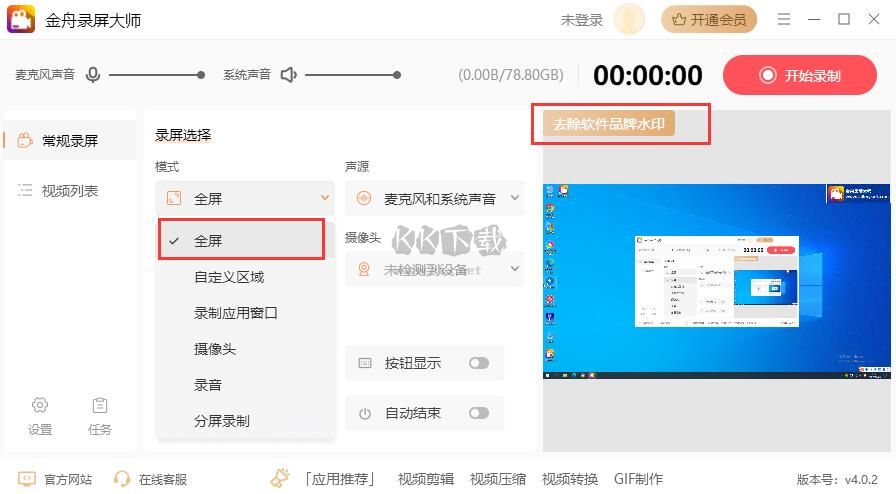Viewport: 896px width, 494px height.
Task: Toggle 按钮显示 switch
Action: pyautogui.click(x=479, y=363)
